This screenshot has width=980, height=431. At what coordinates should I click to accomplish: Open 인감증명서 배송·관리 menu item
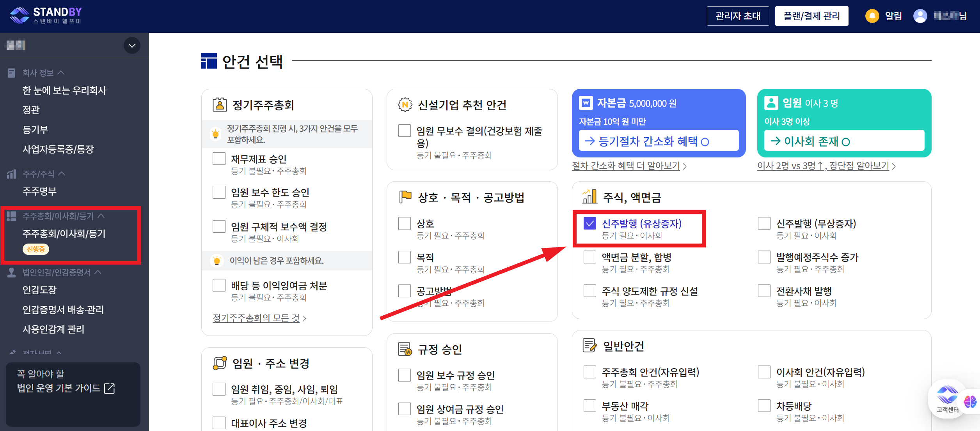63,310
